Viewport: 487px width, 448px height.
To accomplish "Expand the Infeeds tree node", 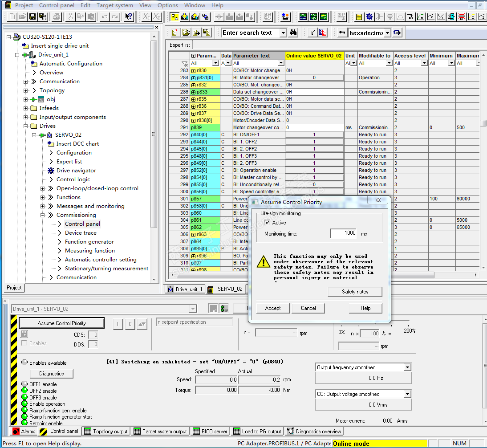I will pyautogui.click(x=26, y=108).
